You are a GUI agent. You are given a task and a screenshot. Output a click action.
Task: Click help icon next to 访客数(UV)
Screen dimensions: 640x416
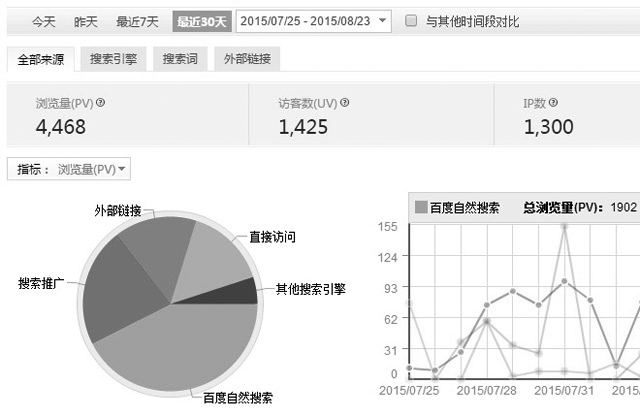345,102
